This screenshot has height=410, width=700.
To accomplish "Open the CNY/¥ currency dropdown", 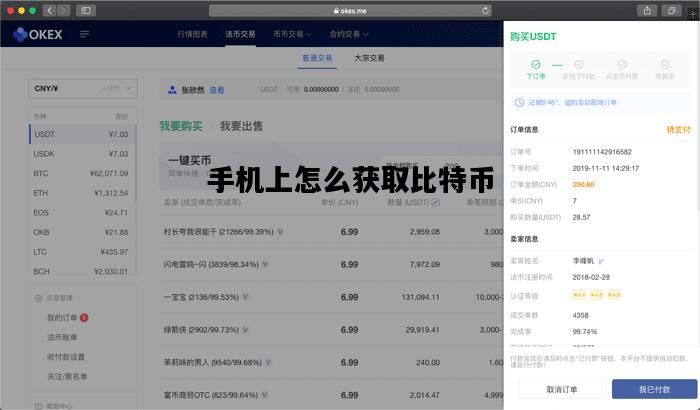I will [83, 88].
